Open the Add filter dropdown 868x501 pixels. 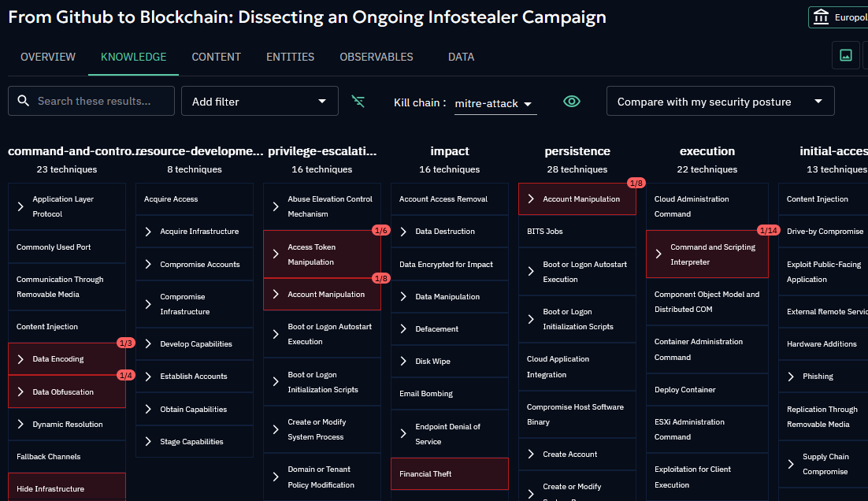pyautogui.click(x=260, y=102)
